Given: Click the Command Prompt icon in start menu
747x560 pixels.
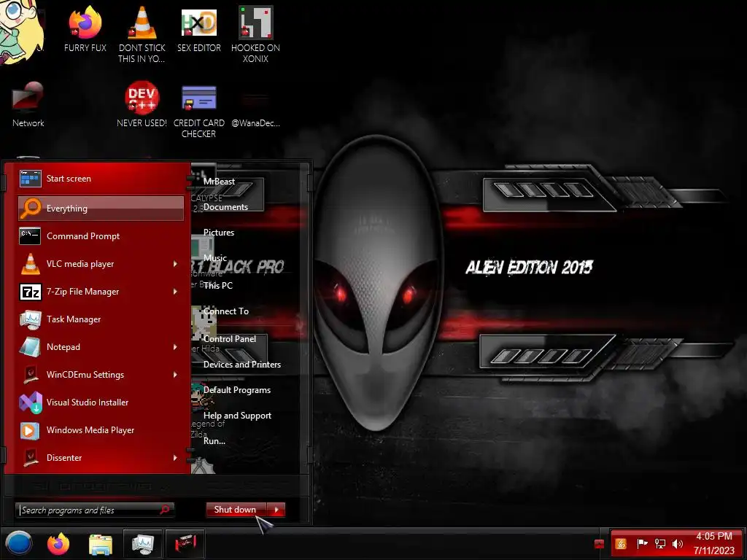Looking at the screenshot, I should [x=30, y=236].
